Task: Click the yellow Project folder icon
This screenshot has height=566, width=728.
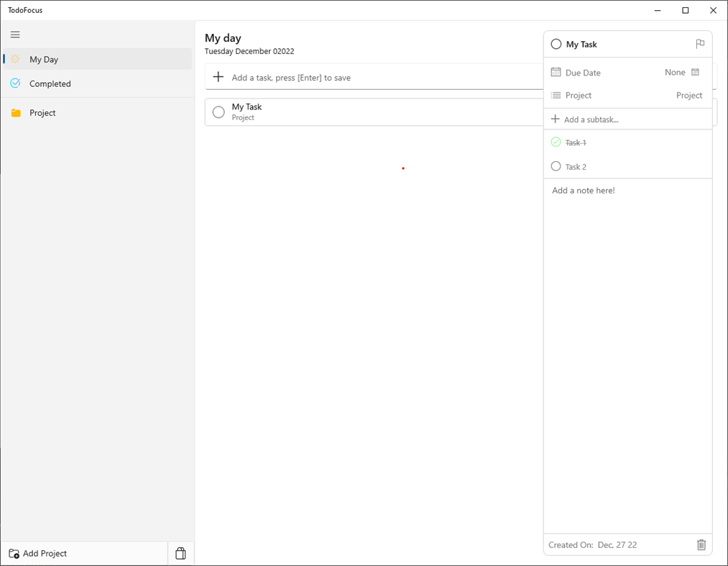Action: pyautogui.click(x=16, y=113)
